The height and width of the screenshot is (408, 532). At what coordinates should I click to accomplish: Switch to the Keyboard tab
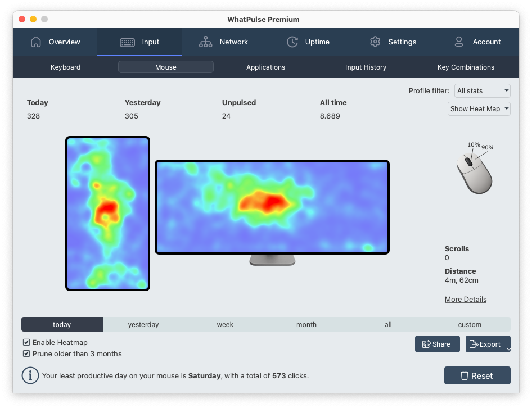coord(65,67)
